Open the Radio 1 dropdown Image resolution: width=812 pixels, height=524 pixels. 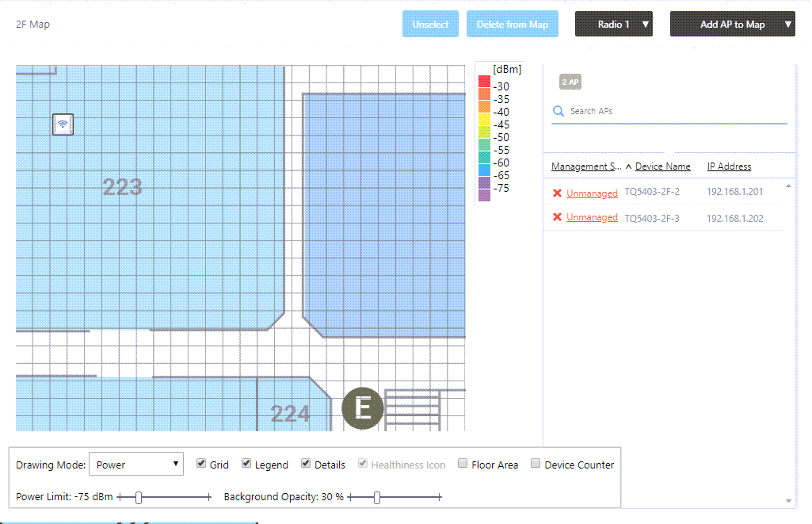click(614, 25)
